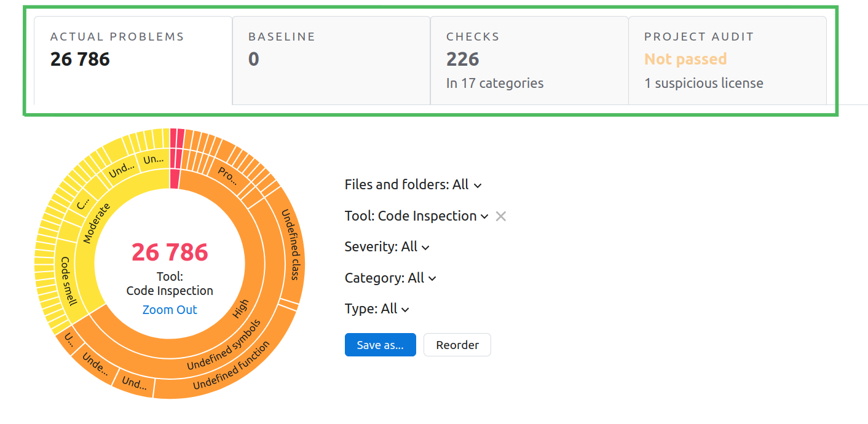Click the Undefined class chart segment
The height and width of the screenshot is (424, 868).
290,245
